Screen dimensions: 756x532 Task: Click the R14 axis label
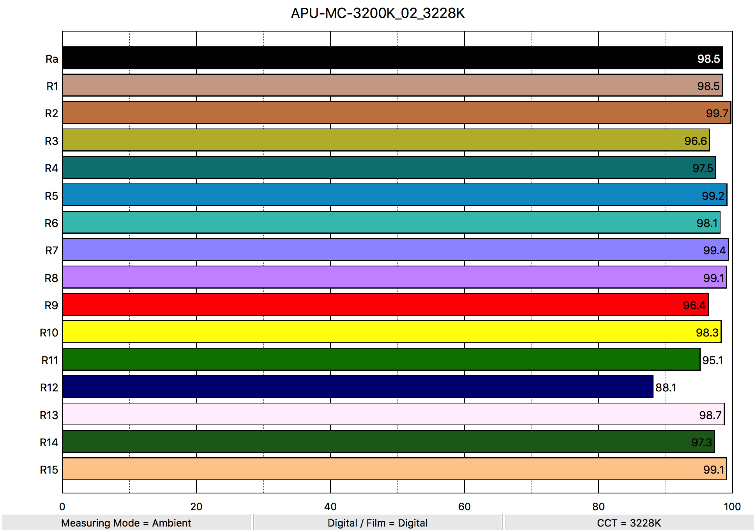click(x=49, y=442)
